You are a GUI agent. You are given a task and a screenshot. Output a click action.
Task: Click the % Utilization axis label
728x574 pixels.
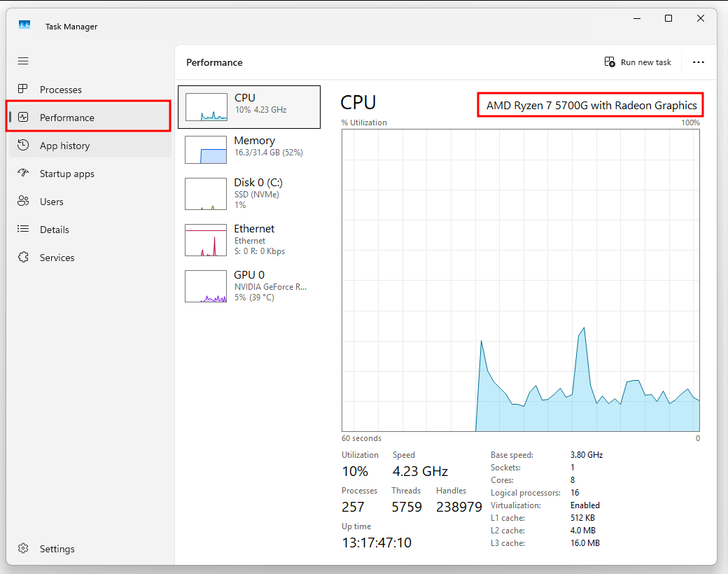364,122
